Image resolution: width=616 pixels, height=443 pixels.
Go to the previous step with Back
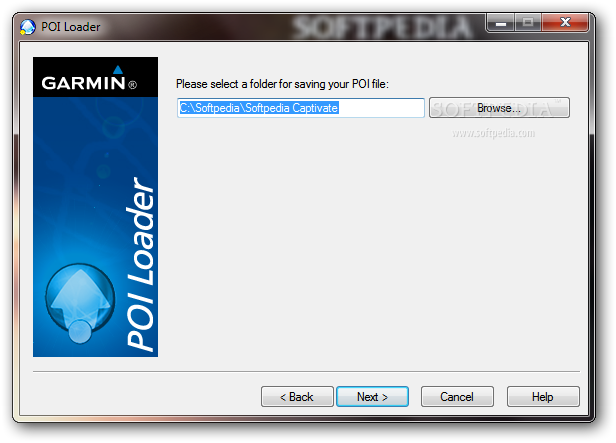click(x=297, y=397)
